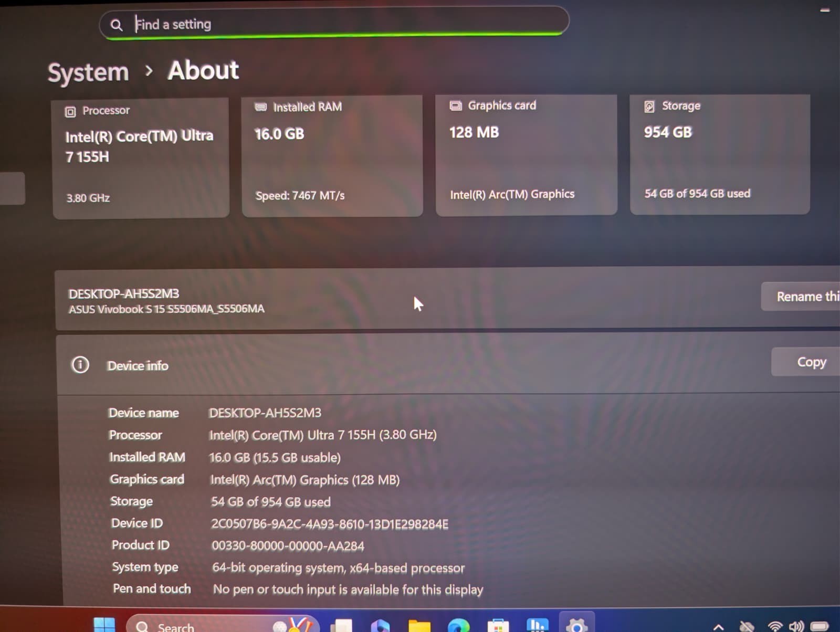Open the Installed RAM summary card
The image size is (840, 632).
[332, 156]
